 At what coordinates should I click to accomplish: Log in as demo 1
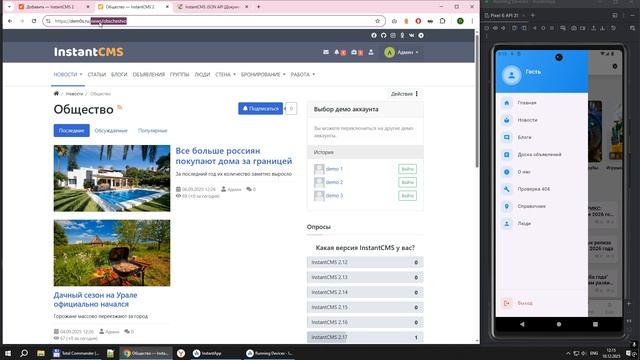click(x=407, y=169)
